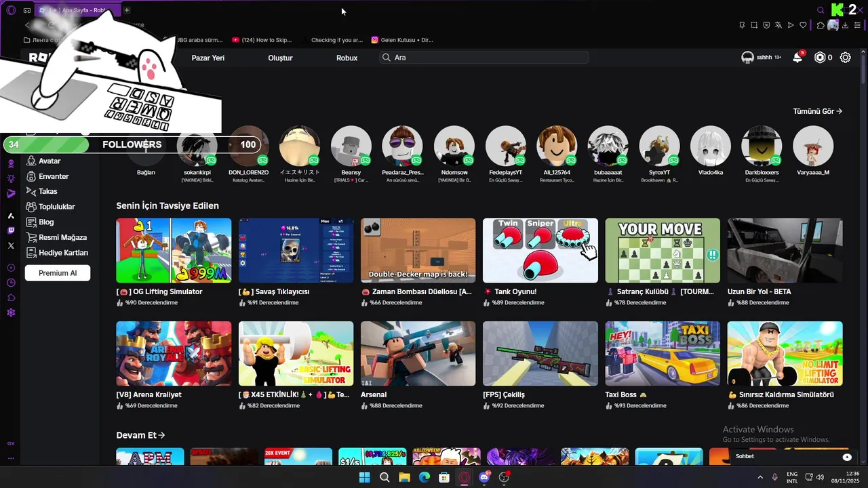Open friend Varyaaaa_M's avatar
The width and height of the screenshot is (868, 488).
[x=813, y=146]
